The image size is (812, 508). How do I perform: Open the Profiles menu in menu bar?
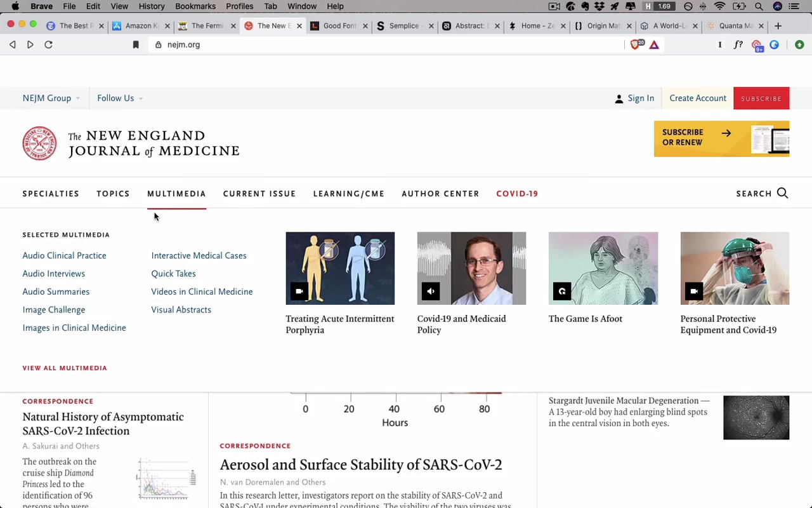point(240,6)
